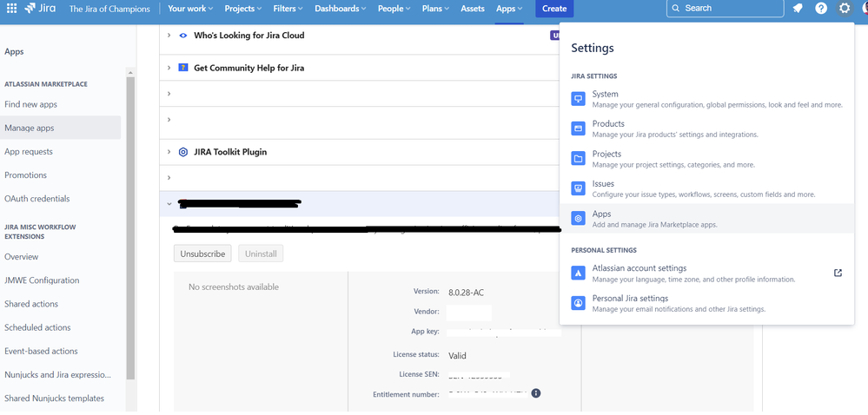868x415 pixels.
Task: Open OAuth credentials in sidebar
Action: pyautogui.click(x=37, y=199)
